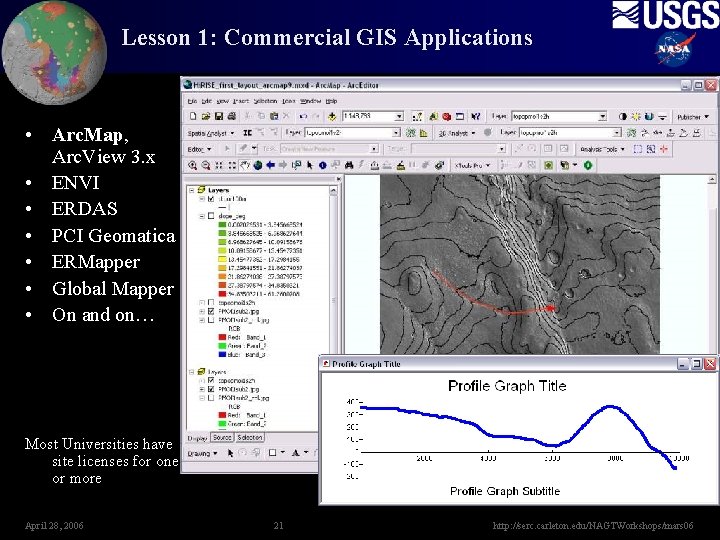Open the Spatial Analyst dropdown menu

[x=211, y=133]
